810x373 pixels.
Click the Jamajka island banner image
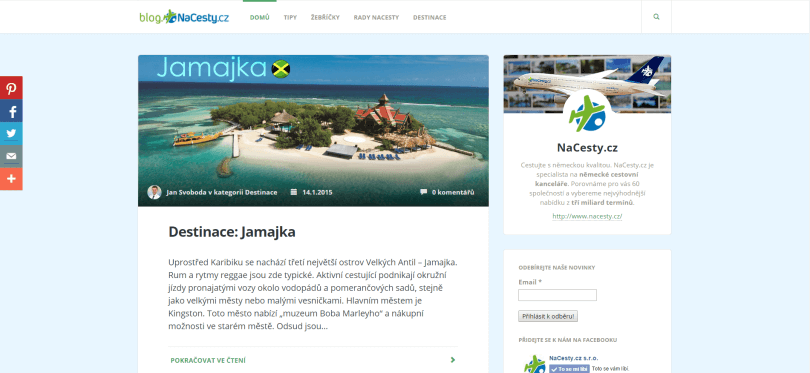point(313,131)
